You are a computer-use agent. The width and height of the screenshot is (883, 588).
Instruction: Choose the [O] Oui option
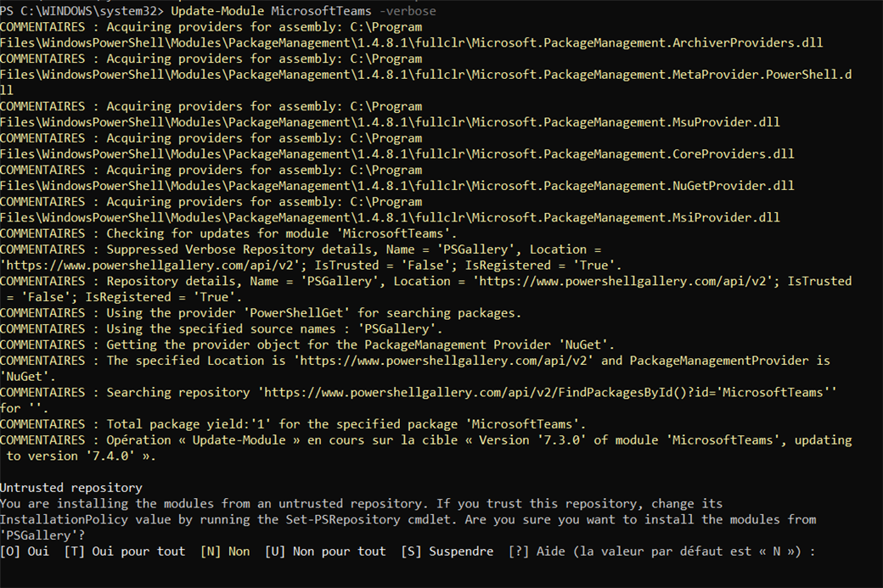pyautogui.click(x=25, y=552)
